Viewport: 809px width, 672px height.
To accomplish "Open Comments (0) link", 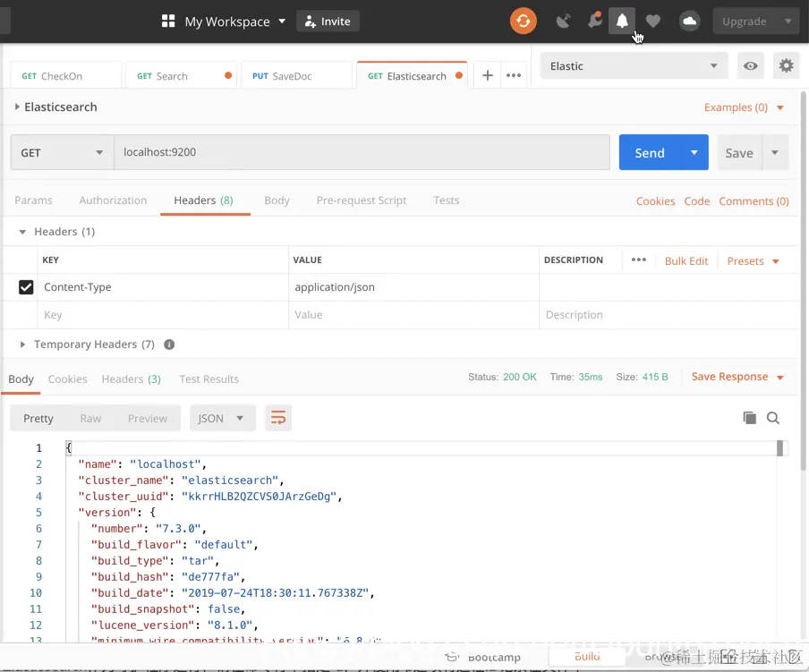I will (x=754, y=201).
